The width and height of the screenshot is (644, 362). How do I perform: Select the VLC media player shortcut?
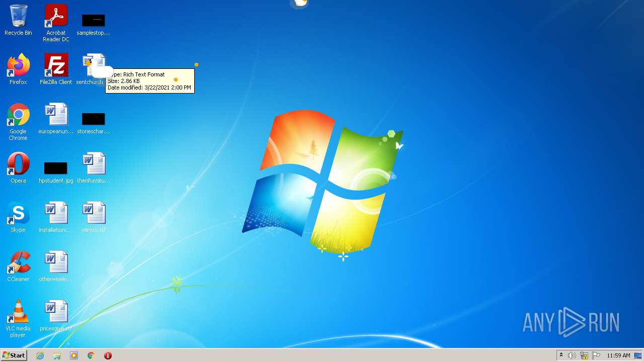[18, 319]
